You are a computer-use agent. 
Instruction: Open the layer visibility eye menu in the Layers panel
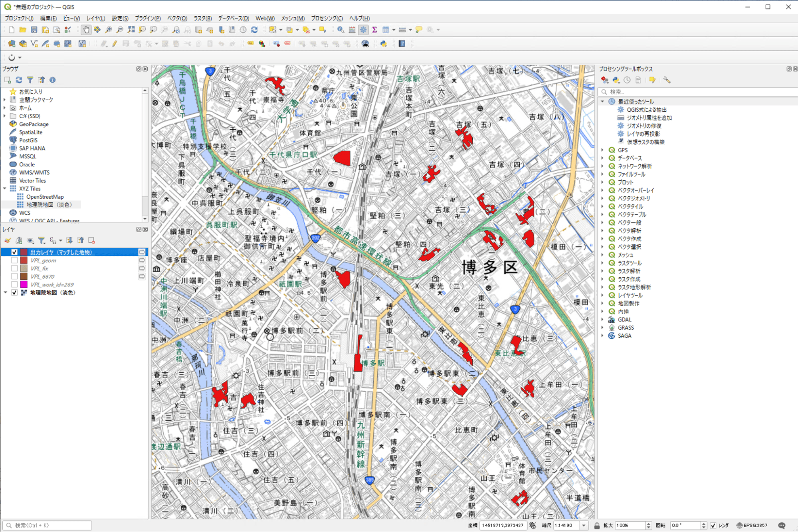point(30,240)
